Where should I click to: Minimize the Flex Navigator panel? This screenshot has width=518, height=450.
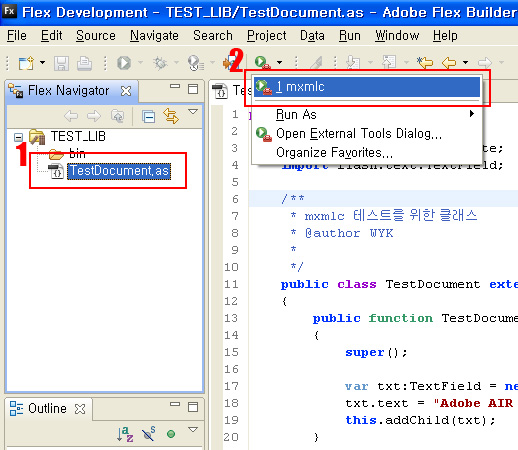point(175,86)
